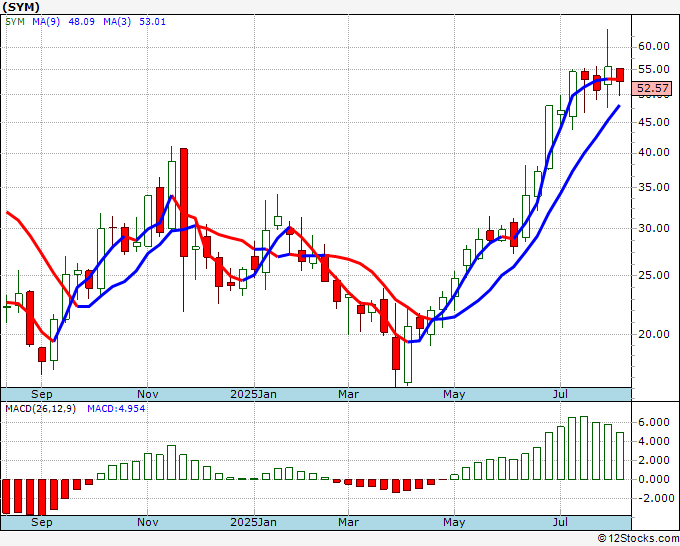
Task: Click the 4.000 MACD axis label
Action: point(654,441)
